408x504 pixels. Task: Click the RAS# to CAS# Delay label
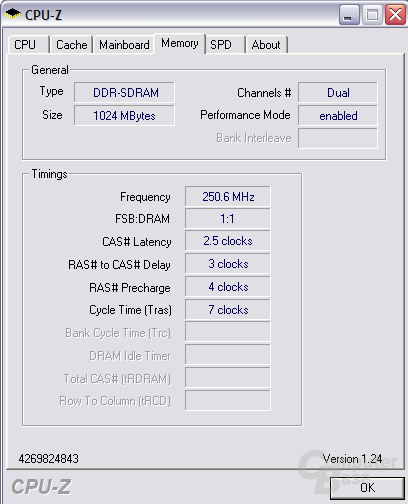point(119,265)
